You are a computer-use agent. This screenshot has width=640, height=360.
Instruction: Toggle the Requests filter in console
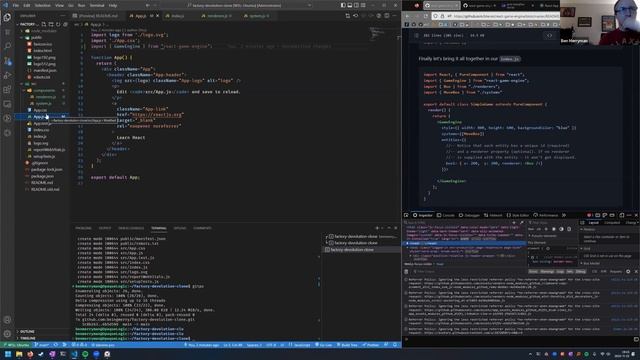point(616,271)
